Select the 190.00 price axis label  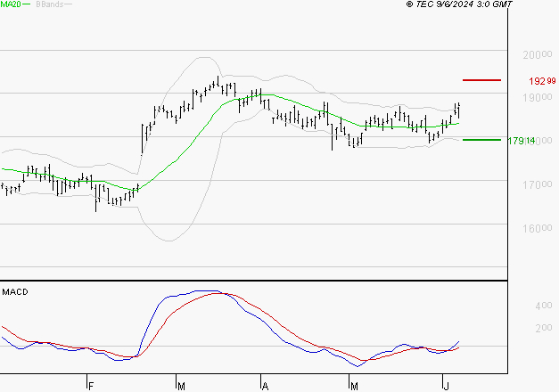coord(538,98)
